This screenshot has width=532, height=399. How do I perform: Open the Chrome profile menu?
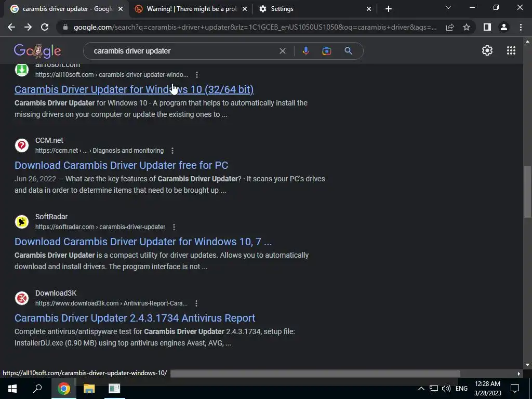[x=504, y=27]
